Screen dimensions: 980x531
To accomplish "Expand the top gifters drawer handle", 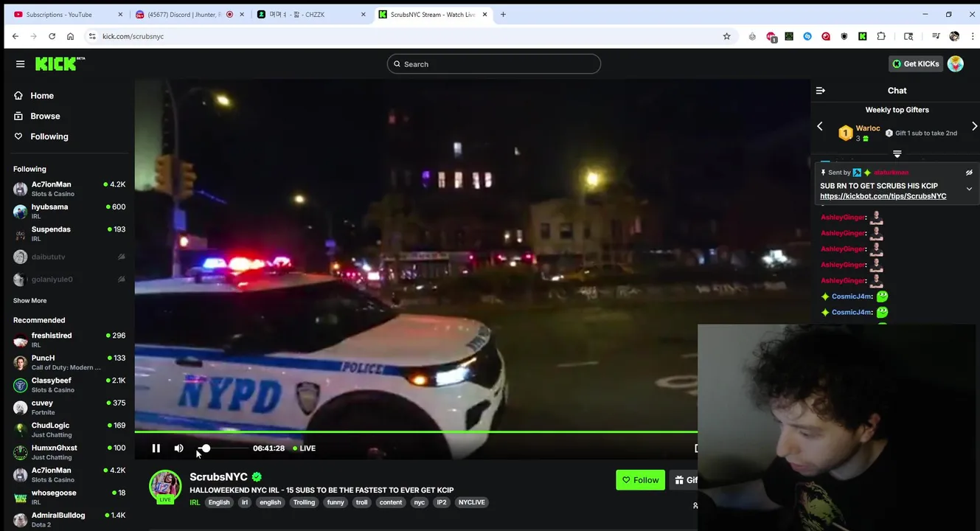I will tap(897, 154).
